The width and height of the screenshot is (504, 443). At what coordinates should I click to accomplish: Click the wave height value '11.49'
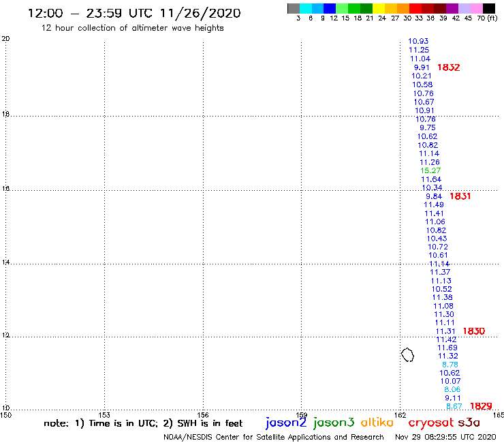(x=434, y=204)
